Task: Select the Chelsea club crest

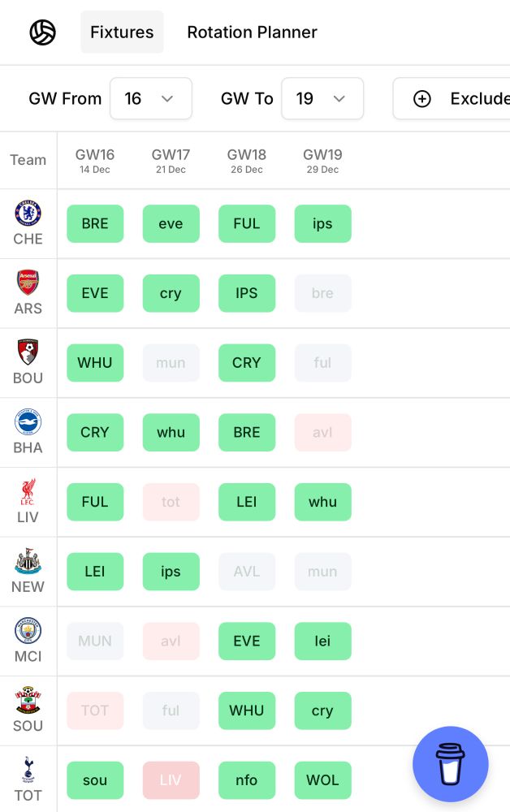Action: [28, 213]
